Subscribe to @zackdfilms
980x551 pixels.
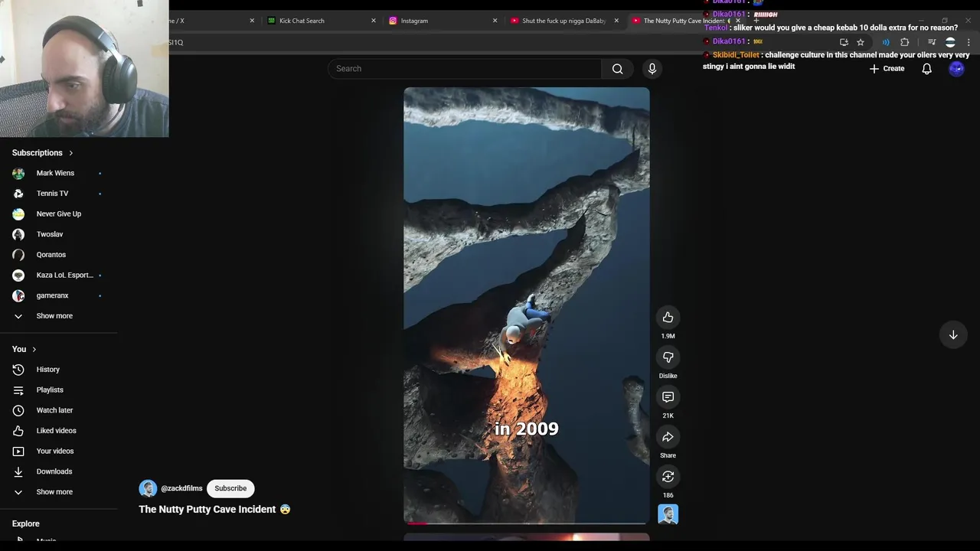coord(230,488)
